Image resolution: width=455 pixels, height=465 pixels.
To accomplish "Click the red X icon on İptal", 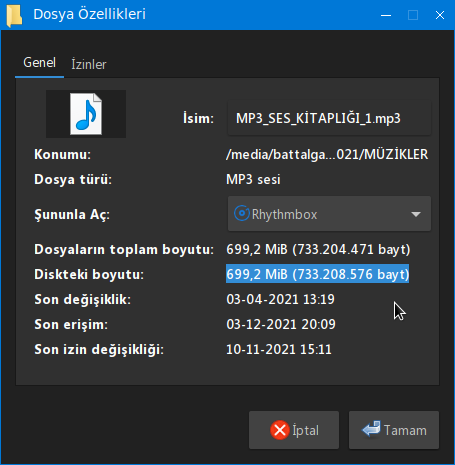I will tap(280, 430).
